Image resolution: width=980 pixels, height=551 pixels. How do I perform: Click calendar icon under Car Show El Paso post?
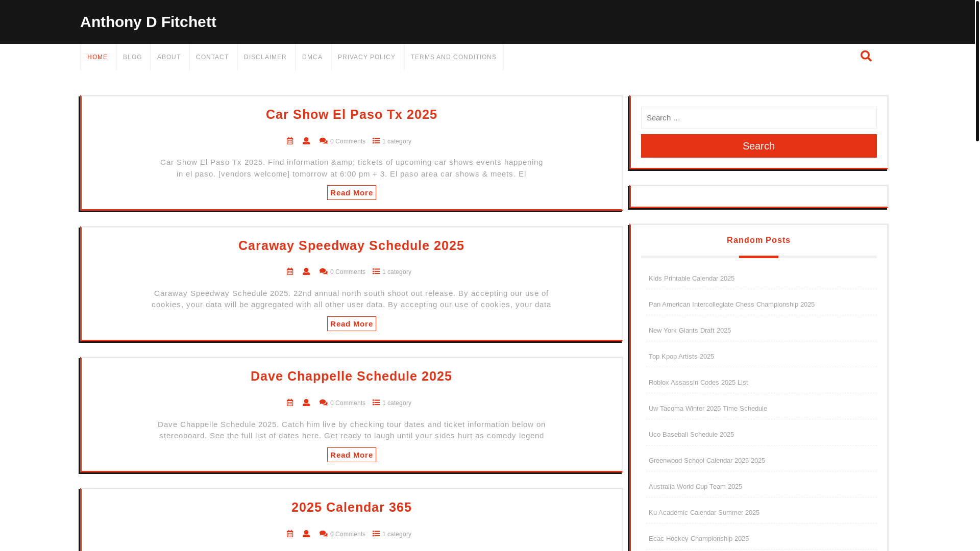click(x=290, y=141)
